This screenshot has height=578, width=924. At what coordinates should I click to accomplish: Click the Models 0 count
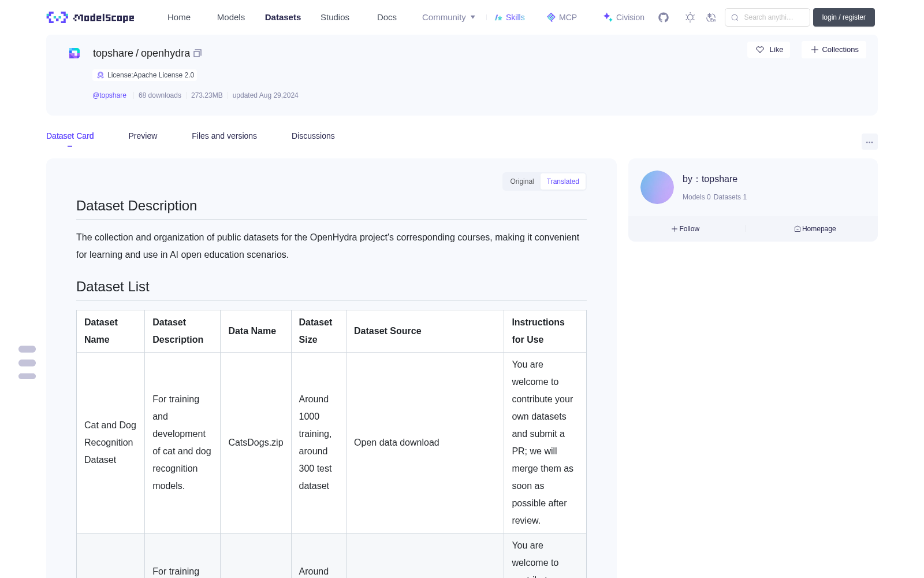(696, 197)
